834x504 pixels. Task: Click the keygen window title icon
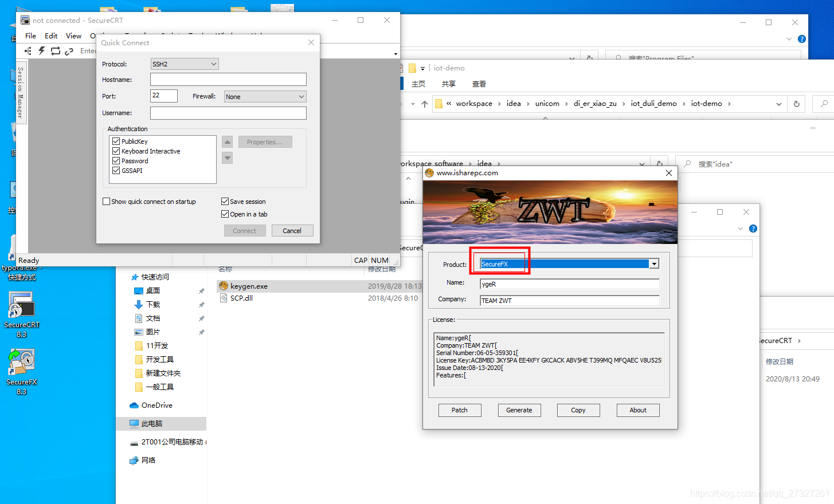[429, 173]
